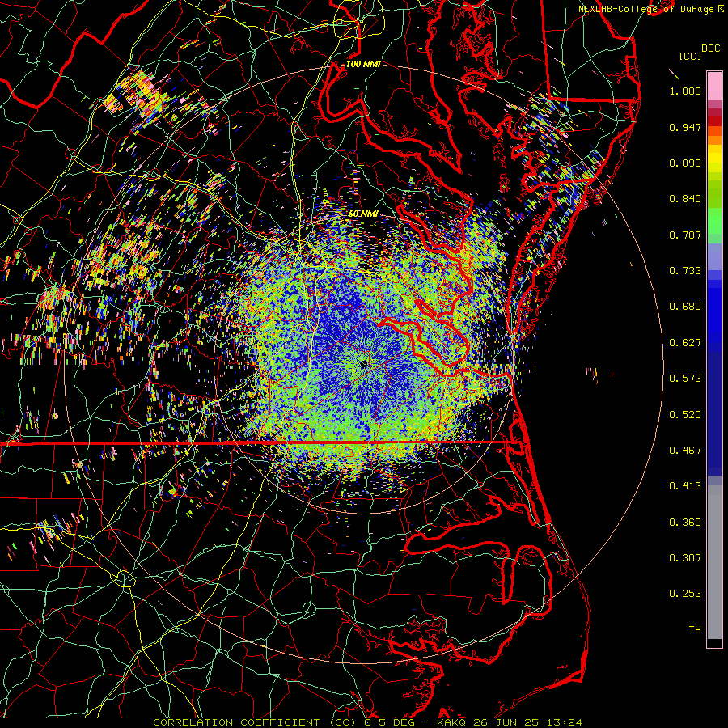
Task: Click the "0.307" scale value
Action: pos(685,558)
